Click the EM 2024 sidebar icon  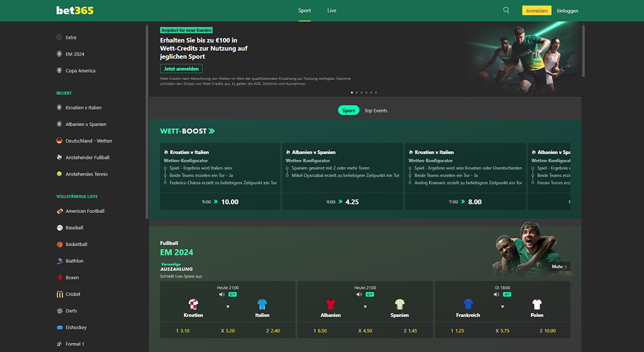pos(59,54)
